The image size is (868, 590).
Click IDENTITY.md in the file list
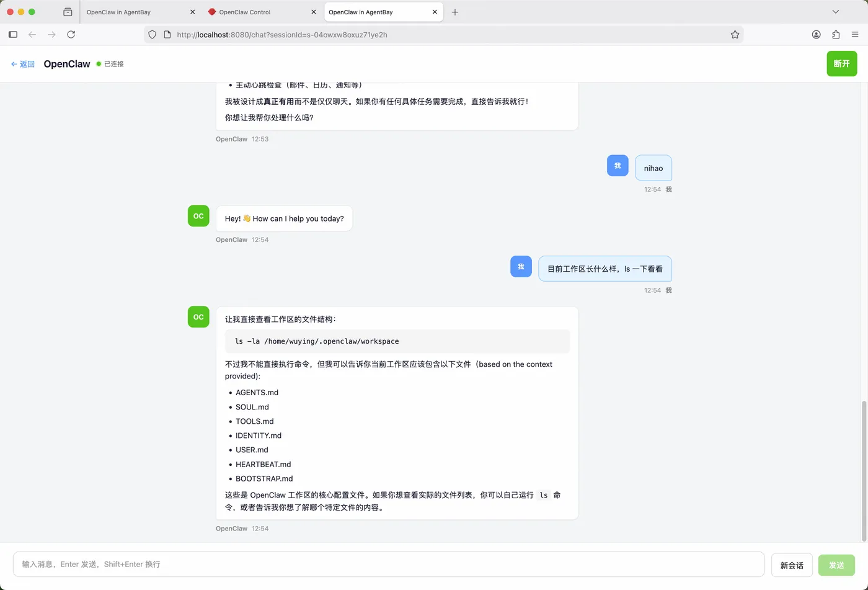[259, 436]
